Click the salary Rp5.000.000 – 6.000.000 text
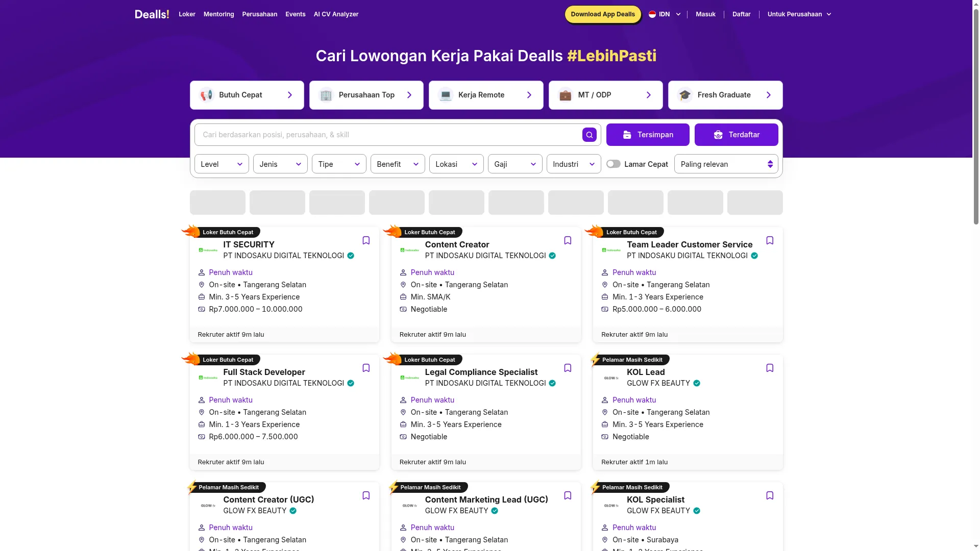This screenshot has width=980, height=551. click(x=657, y=309)
